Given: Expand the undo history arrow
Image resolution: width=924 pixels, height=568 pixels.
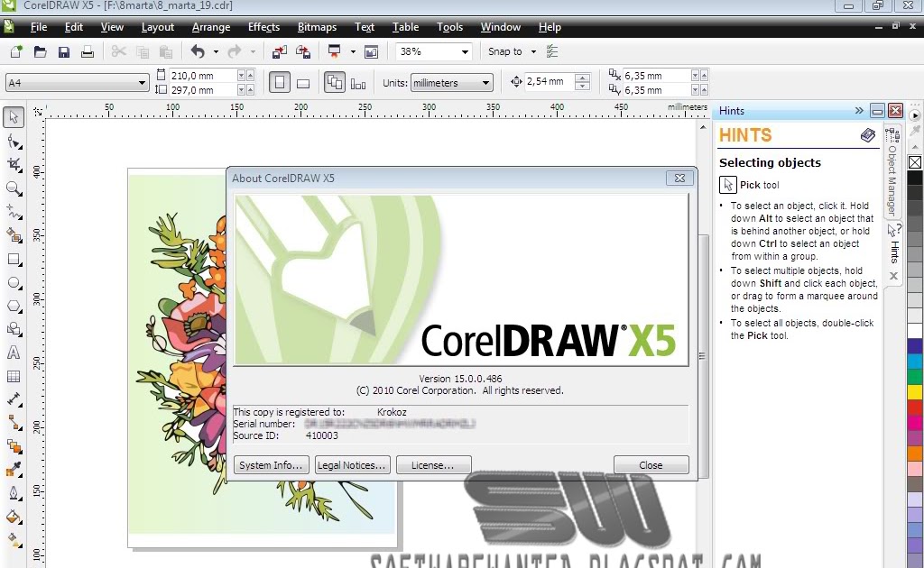Looking at the screenshot, I should [x=216, y=51].
